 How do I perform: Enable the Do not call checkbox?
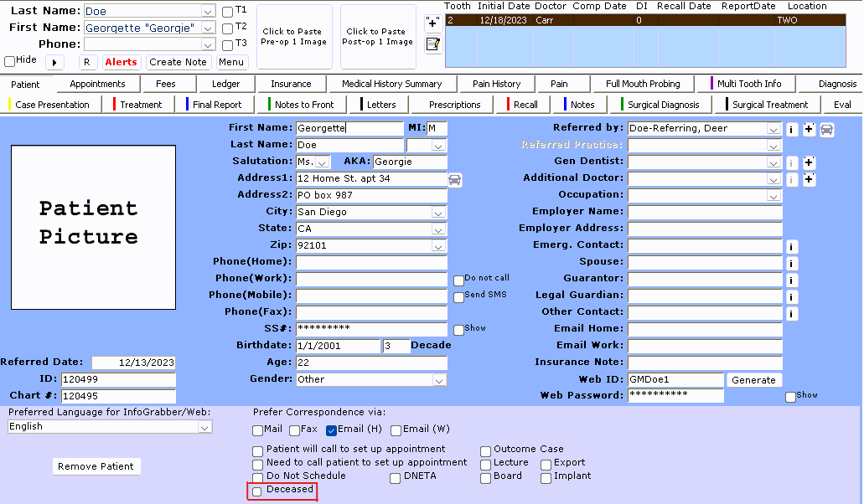point(459,280)
